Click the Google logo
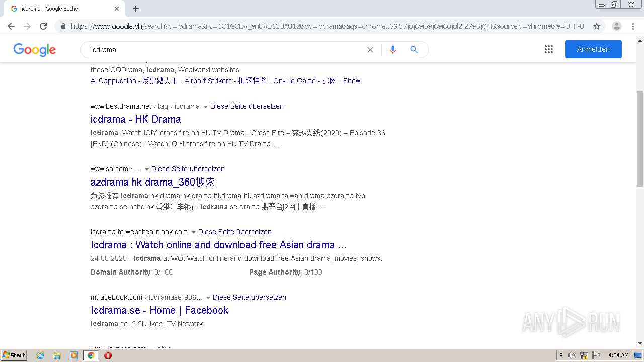Screen dimensions: 644x362 34,50
